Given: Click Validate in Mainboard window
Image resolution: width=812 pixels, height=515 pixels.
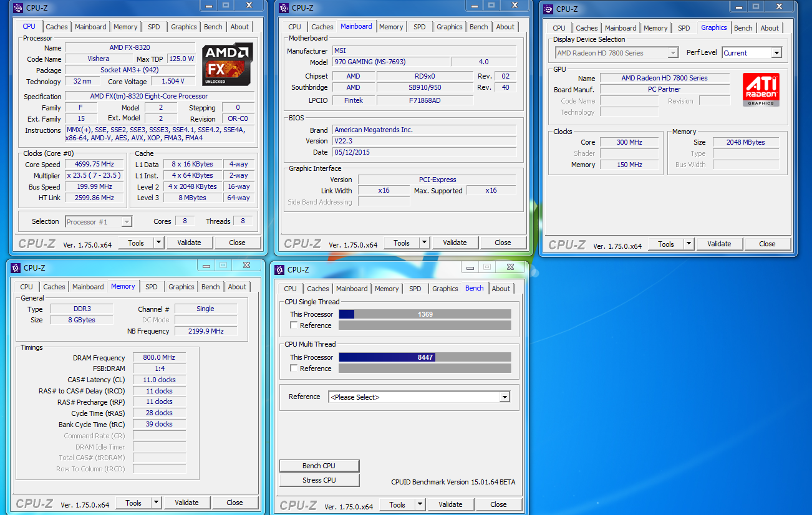Looking at the screenshot, I should [x=455, y=243].
